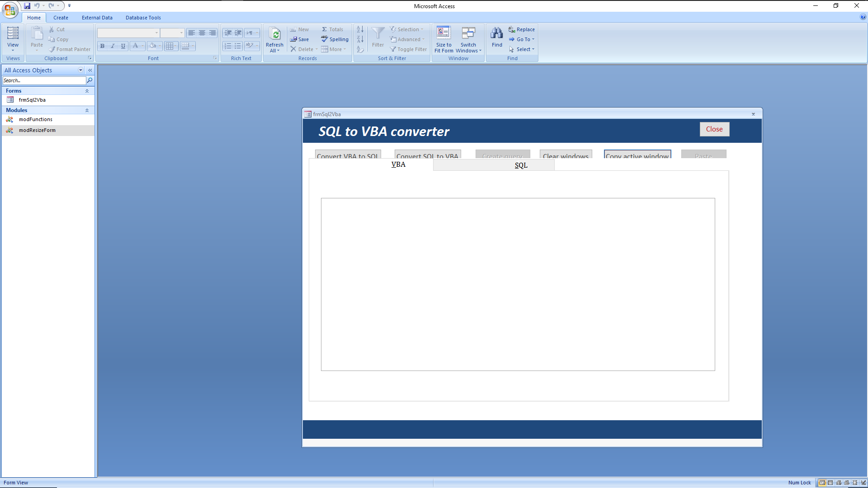This screenshot has width=868, height=488.
Task: Select the Home ribbon tab
Action: [34, 18]
